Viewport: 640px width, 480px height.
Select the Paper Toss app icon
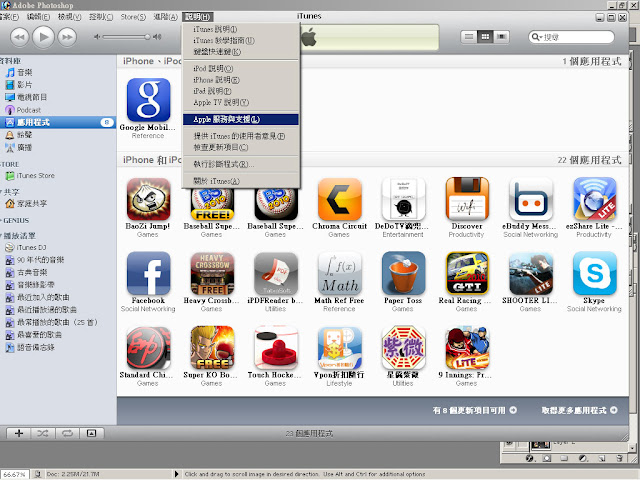click(403, 273)
